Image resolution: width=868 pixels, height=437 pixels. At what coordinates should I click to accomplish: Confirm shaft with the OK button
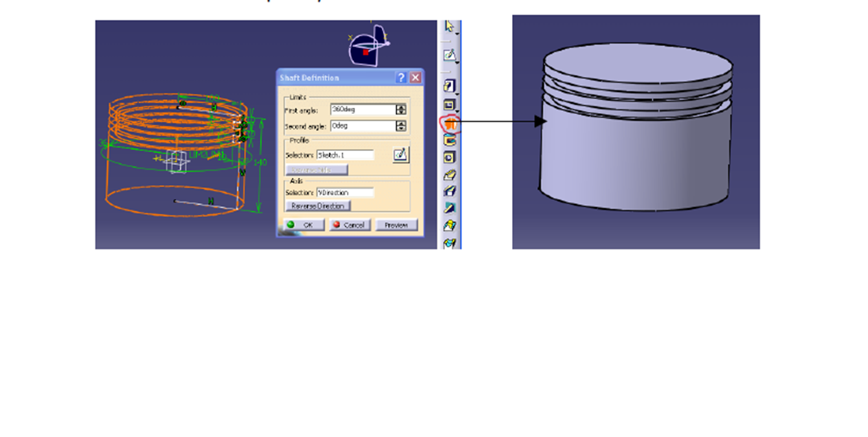coord(301,225)
